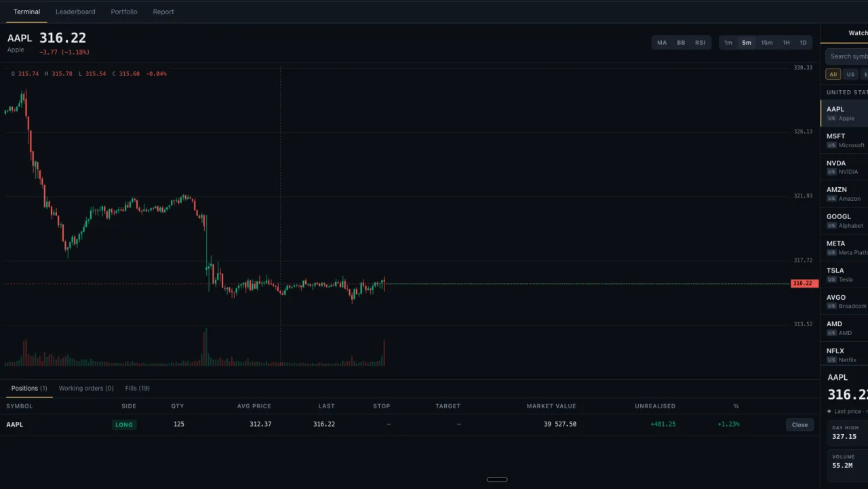Screen dimensions: 868x489
Task: Select the 1H timeframe
Action: [x=786, y=43]
